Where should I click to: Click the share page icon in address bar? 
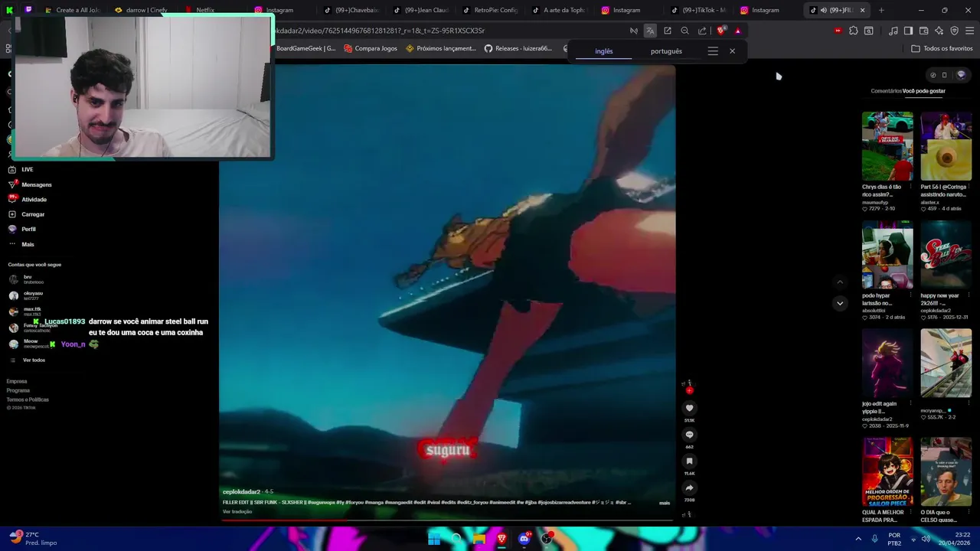tap(702, 31)
